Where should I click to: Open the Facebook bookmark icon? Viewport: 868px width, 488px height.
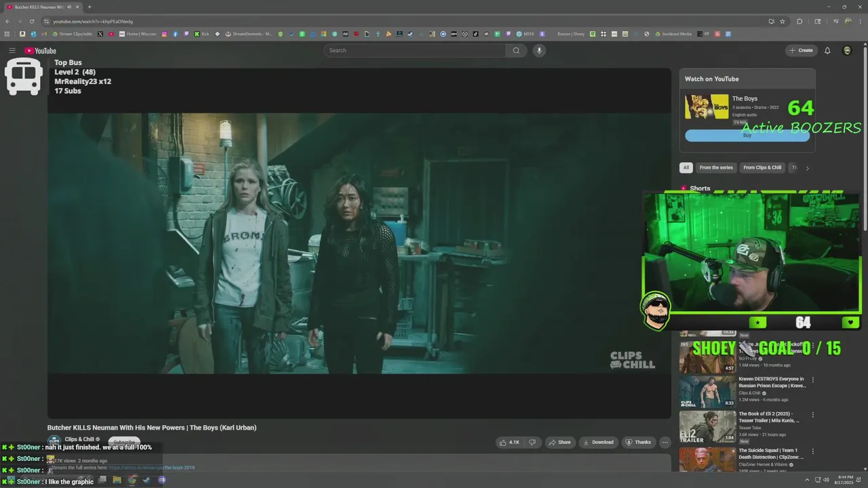tap(176, 34)
